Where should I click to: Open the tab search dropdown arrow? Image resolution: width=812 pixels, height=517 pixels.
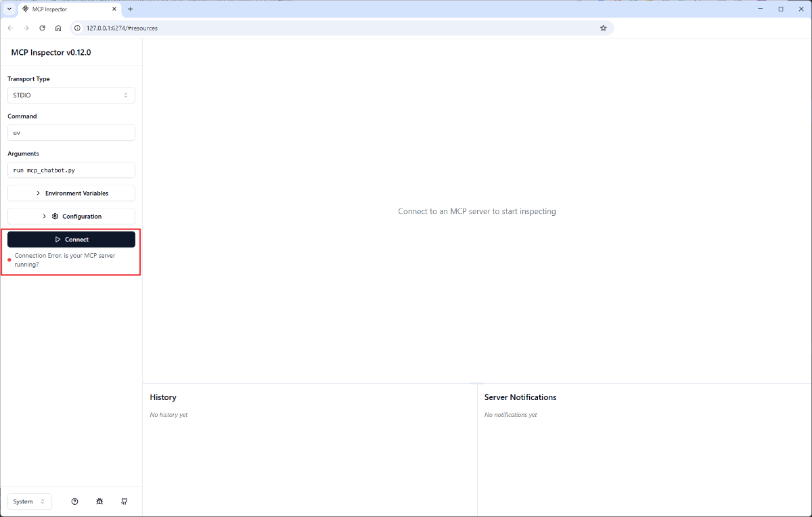coord(9,9)
